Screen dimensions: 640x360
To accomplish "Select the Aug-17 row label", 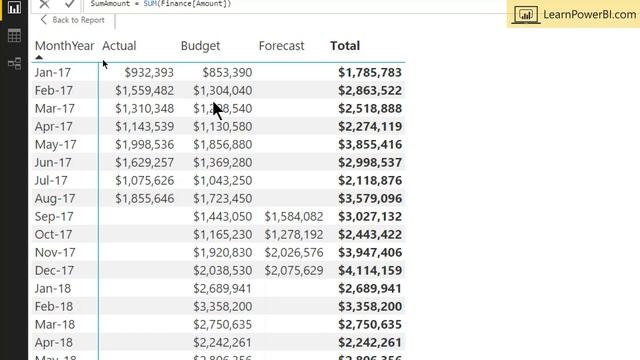I will pos(55,198).
